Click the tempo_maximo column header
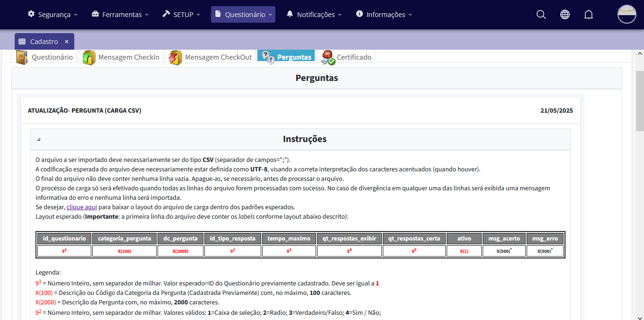This screenshot has width=644, height=320. point(289,238)
